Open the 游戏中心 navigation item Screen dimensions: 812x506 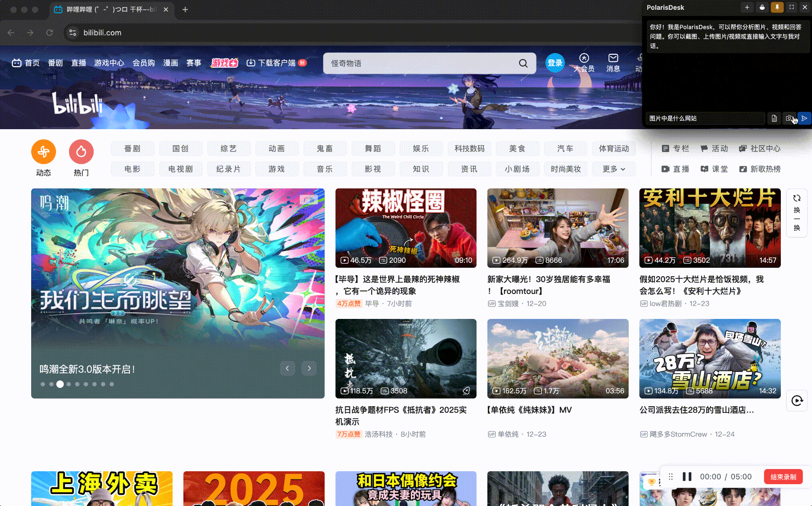[x=109, y=63]
